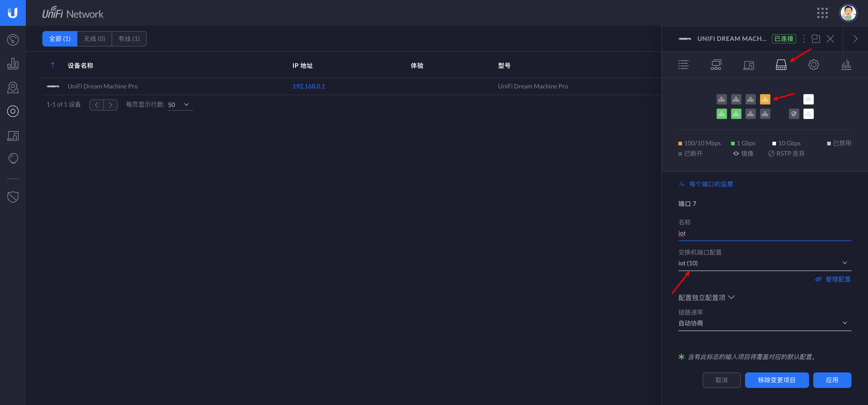This screenshot has height=405, width=868.
Task: Open the Dashboard from the left sidebar
Action: tap(13, 40)
